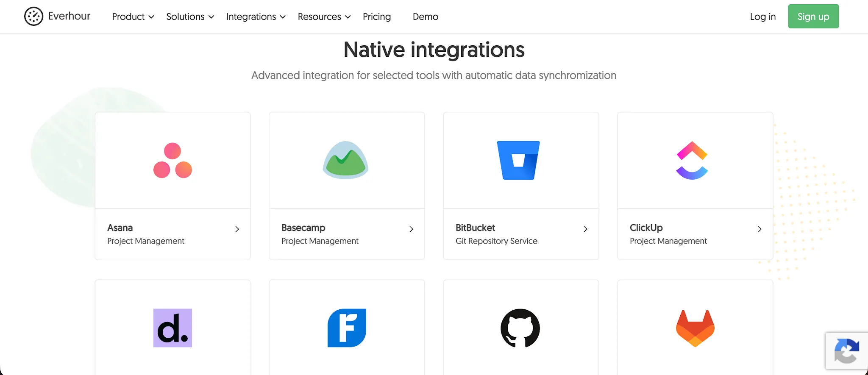
Task: Open the Demo page
Action: point(426,17)
